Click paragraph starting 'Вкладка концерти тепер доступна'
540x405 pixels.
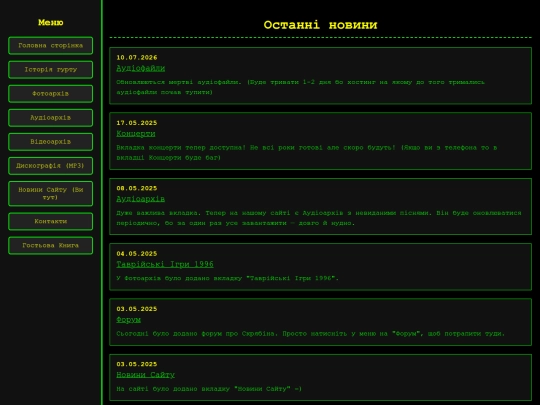click(307, 153)
